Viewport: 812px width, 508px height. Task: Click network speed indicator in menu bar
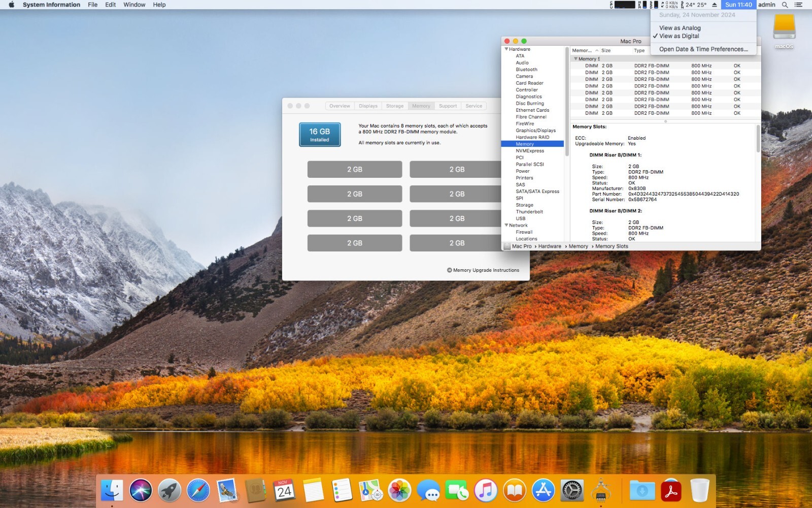(x=669, y=5)
